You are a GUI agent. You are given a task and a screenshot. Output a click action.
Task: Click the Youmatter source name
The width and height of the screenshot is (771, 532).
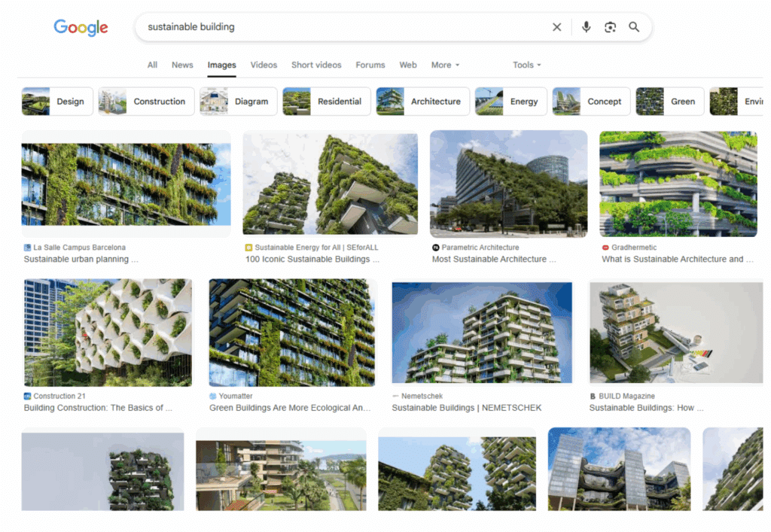[236, 396]
